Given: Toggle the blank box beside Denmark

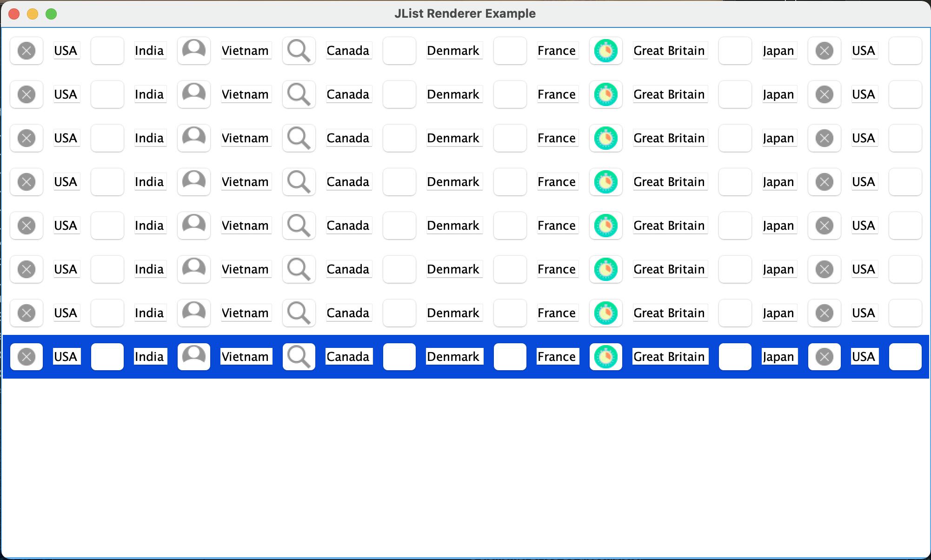Looking at the screenshot, I should pyautogui.click(x=399, y=50).
